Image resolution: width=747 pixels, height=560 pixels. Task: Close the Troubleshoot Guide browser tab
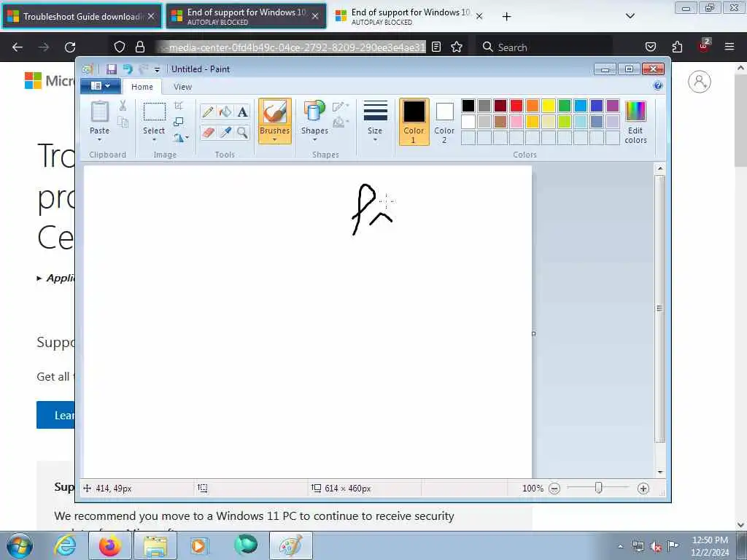pos(150,16)
